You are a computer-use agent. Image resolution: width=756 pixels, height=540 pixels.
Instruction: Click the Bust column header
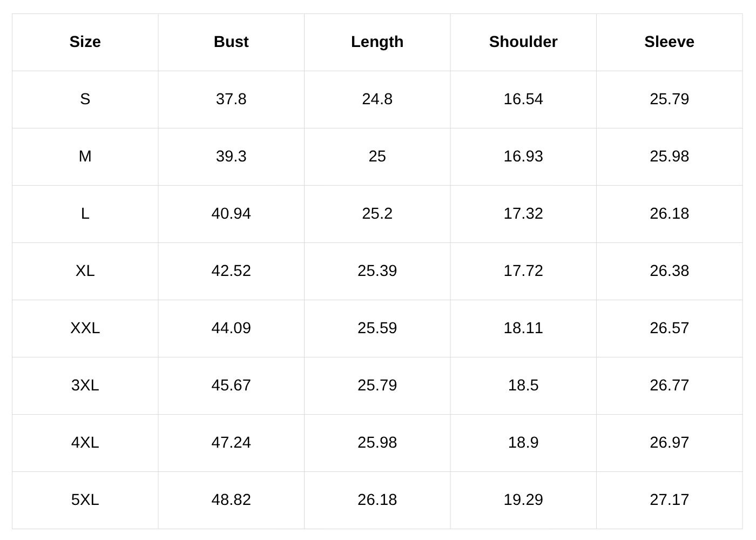[x=231, y=42]
